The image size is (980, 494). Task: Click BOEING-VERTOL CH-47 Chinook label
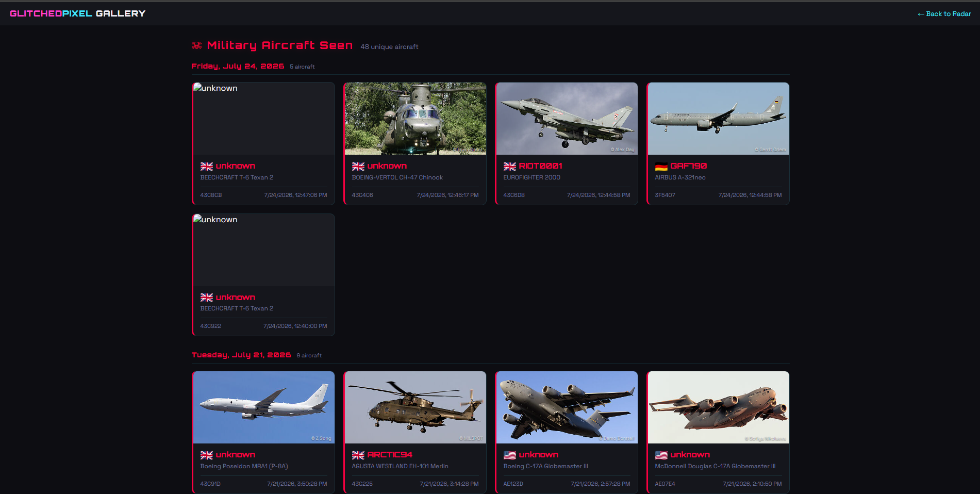point(397,177)
